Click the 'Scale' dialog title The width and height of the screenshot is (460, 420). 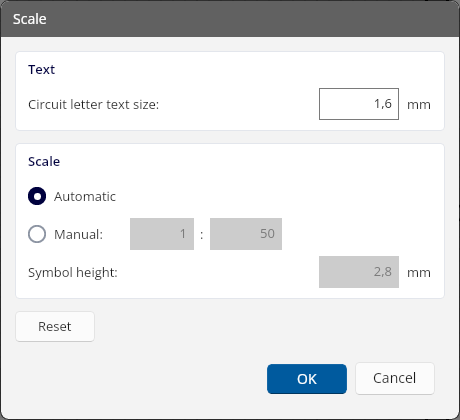(30, 19)
